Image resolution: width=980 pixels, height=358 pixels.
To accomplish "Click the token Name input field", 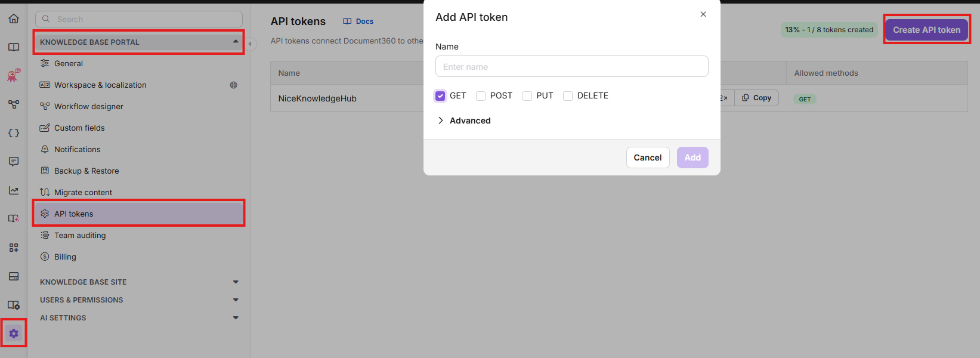I will click(x=571, y=67).
